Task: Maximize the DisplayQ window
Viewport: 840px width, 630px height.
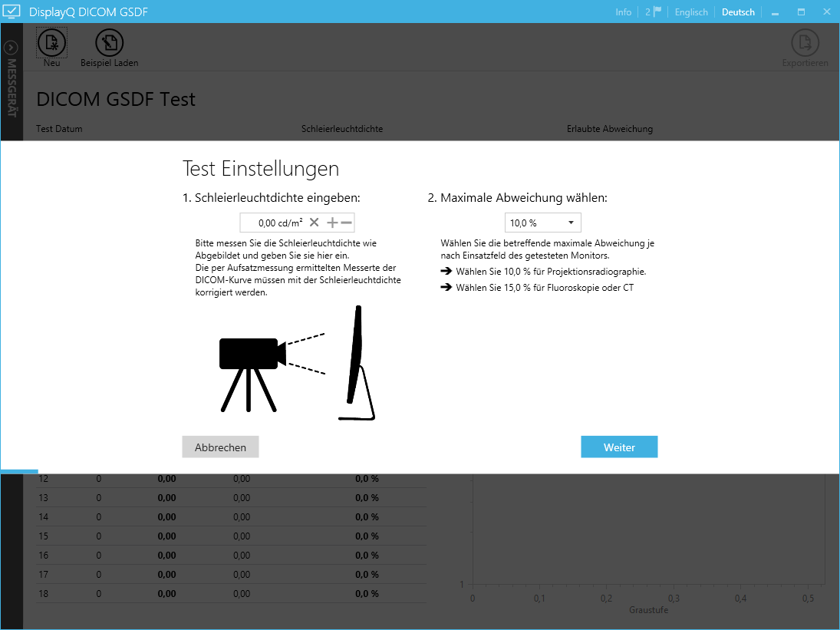Action: pyautogui.click(x=801, y=12)
